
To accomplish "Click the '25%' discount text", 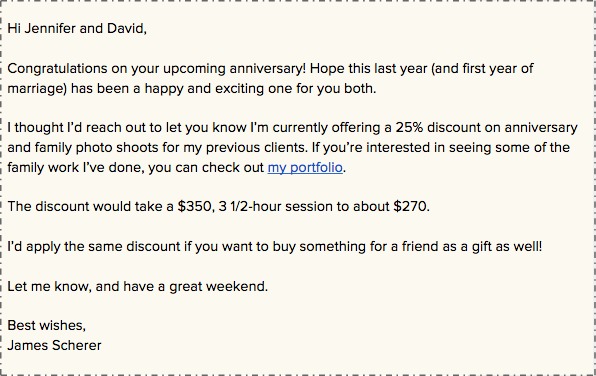I will (409, 127).
